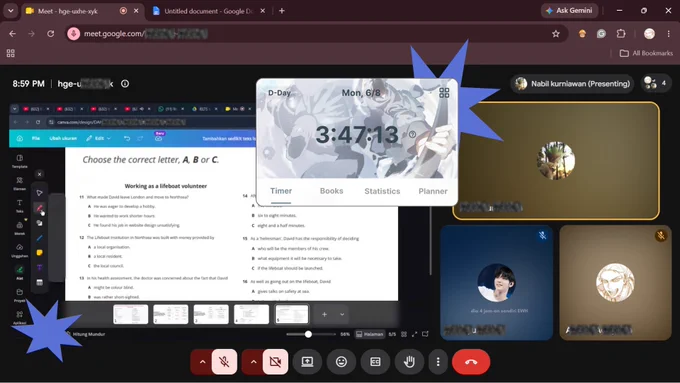Enter Canva fullscreen mode

(x=415, y=334)
